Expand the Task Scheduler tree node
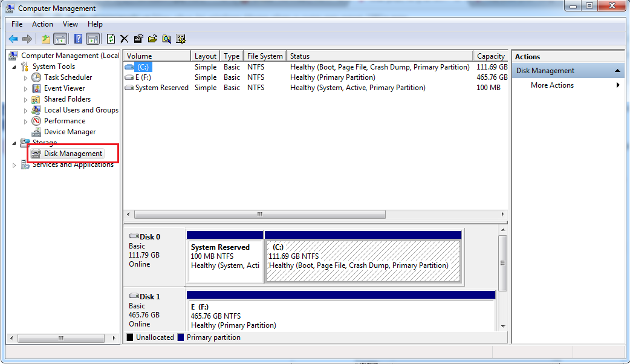This screenshot has width=630, height=364. [25, 78]
